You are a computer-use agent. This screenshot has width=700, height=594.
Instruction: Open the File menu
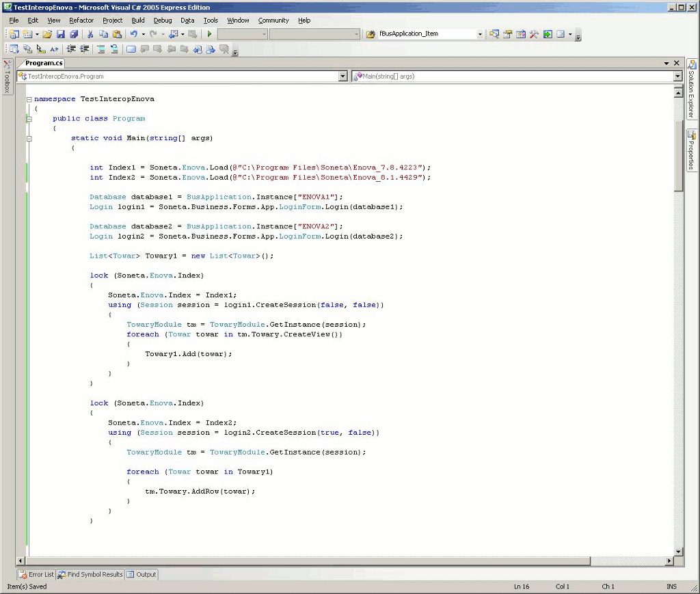14,20
